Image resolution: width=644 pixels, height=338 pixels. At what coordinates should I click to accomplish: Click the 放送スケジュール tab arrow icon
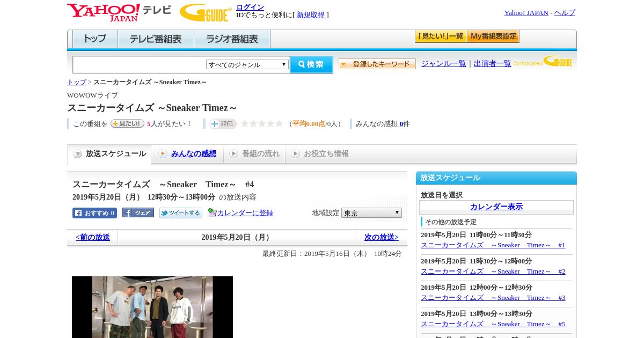78,154
